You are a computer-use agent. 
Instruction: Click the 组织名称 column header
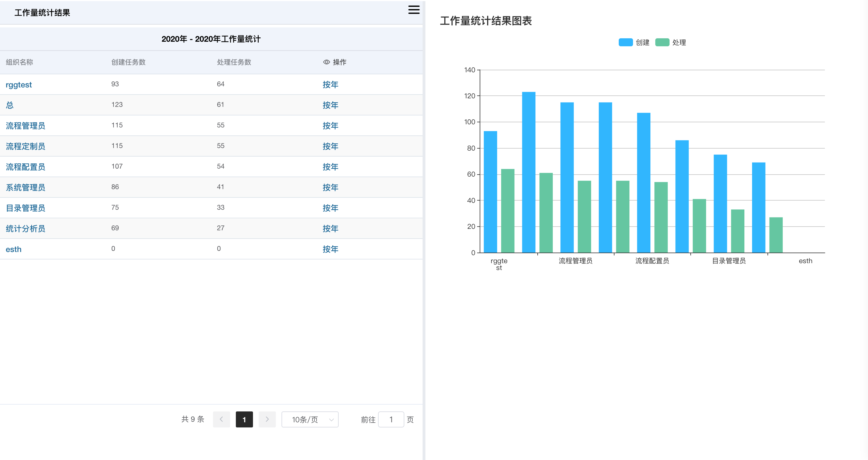point(19,62)
